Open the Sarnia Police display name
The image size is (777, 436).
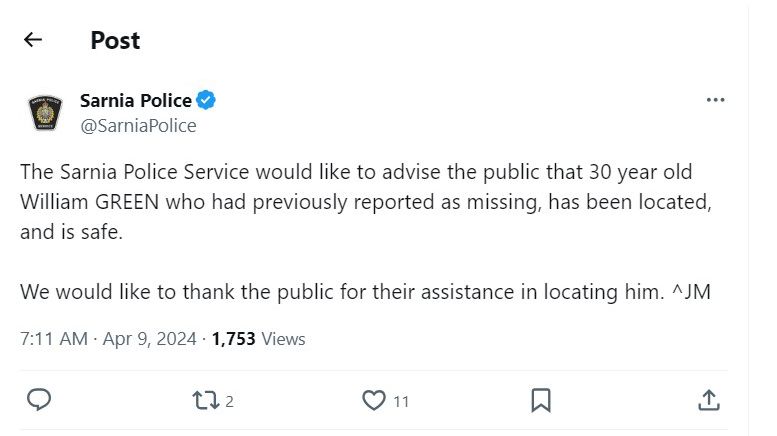135,100
